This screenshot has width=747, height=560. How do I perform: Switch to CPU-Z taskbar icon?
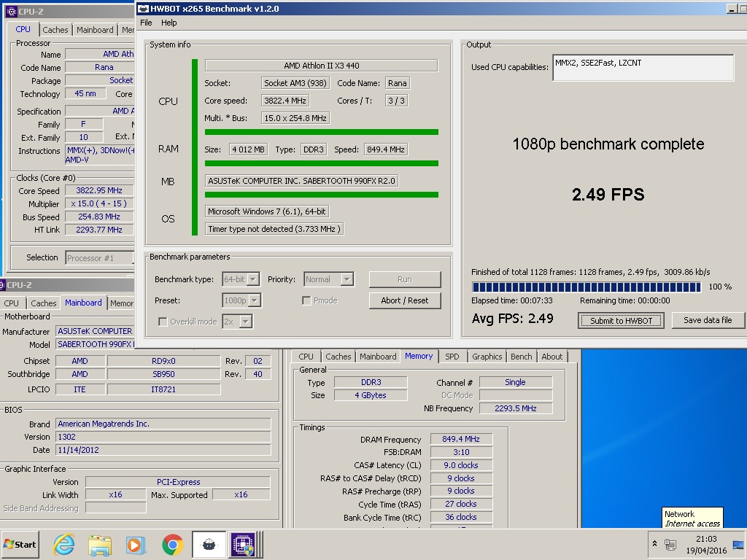pos(245,544)
